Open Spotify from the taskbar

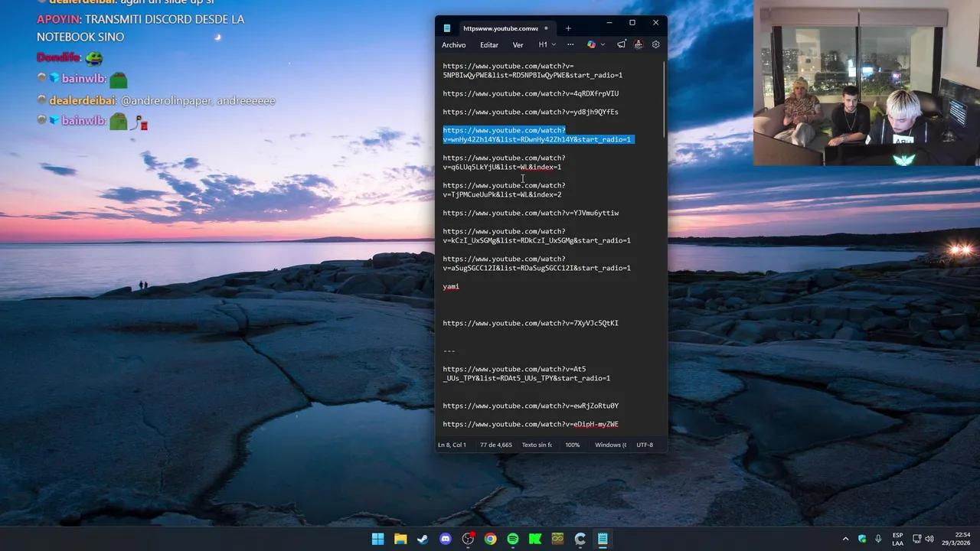click(x=513, y=539)
